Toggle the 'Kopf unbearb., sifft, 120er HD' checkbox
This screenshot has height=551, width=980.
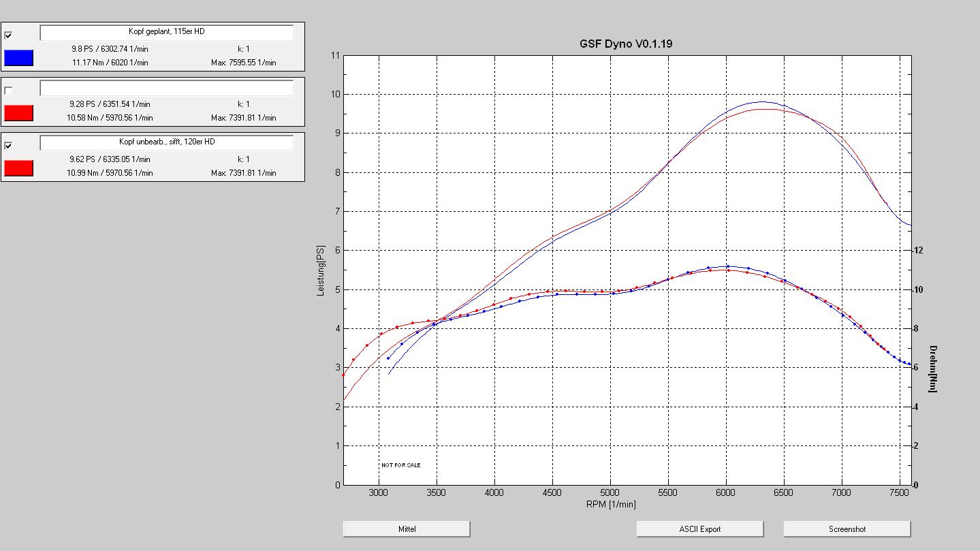(8, 145)
